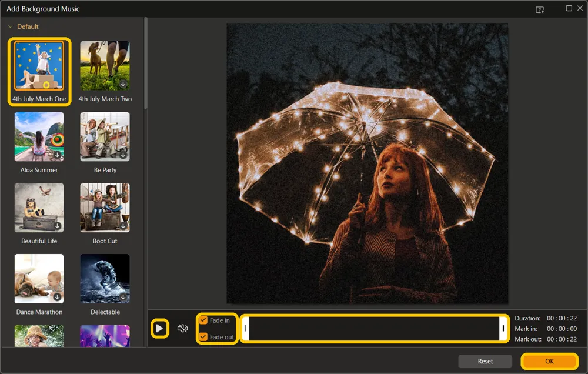This screenshot has width=588, height=374.
Task: Click the 'Delectable' label
Action: click(105, 312)
